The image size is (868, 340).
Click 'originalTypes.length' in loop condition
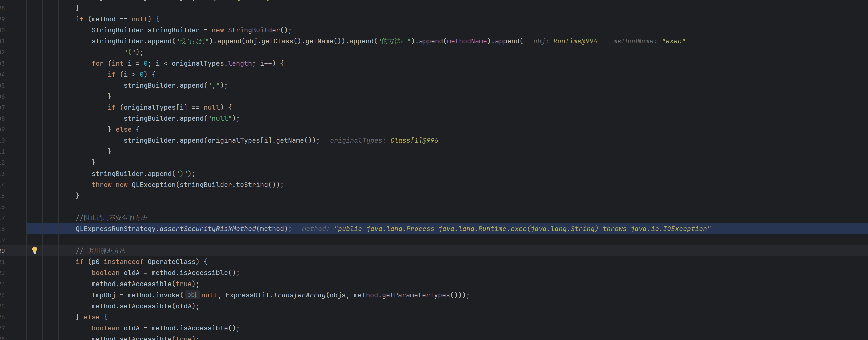(x=211, y=63)
